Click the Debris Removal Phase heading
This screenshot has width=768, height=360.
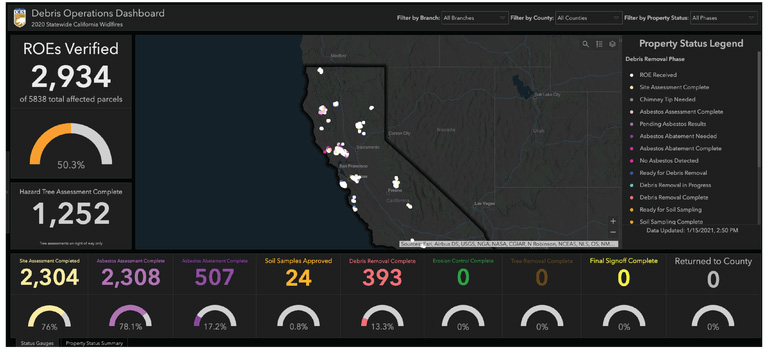click(x=655, y=59)
